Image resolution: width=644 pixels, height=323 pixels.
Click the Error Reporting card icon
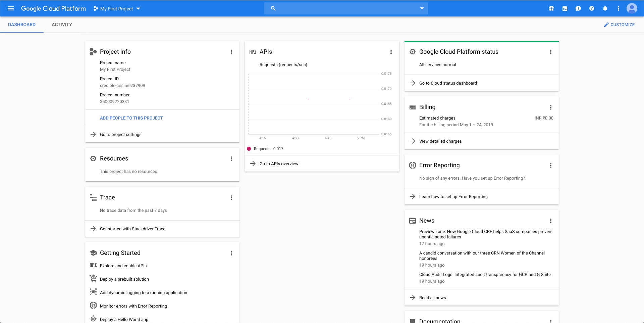coord(413,165)
